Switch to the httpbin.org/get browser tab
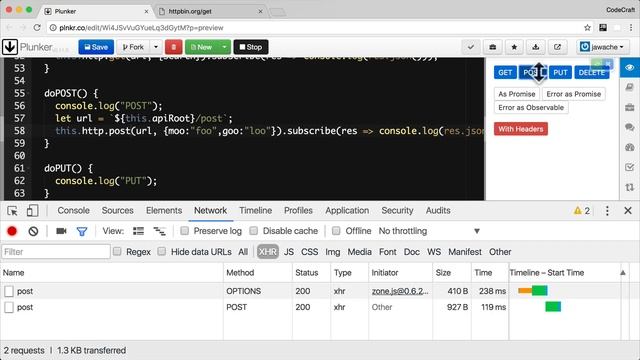Viewport: 640px width, 360px height. [x=211, y=11]
